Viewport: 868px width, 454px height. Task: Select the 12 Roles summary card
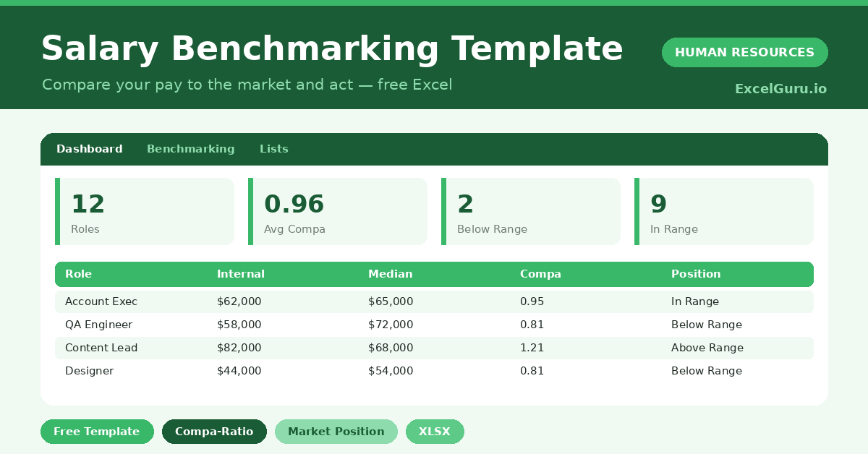pyautogui.click(x=145, y=212)
